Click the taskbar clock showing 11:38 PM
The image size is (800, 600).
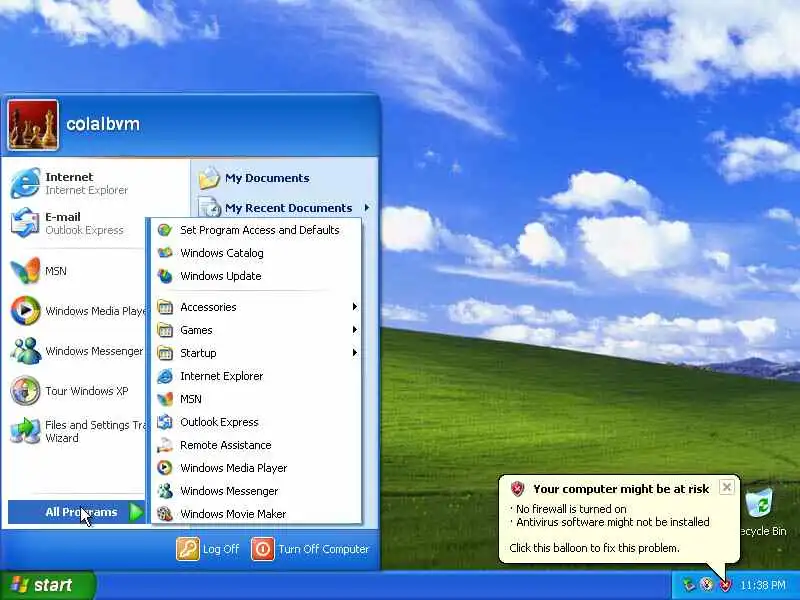[762, 585]
